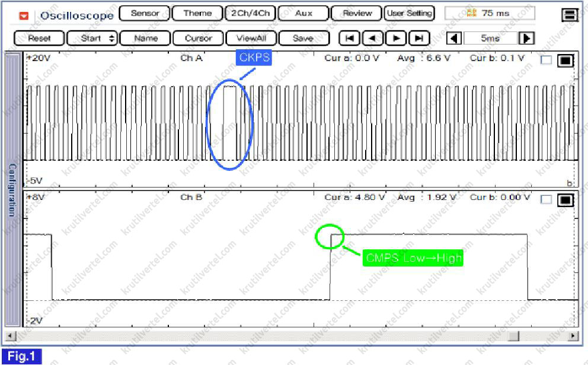Step back one frame arrow
Image resolution: width=588 pixels, height=365 pixels.
coord(373,39)
